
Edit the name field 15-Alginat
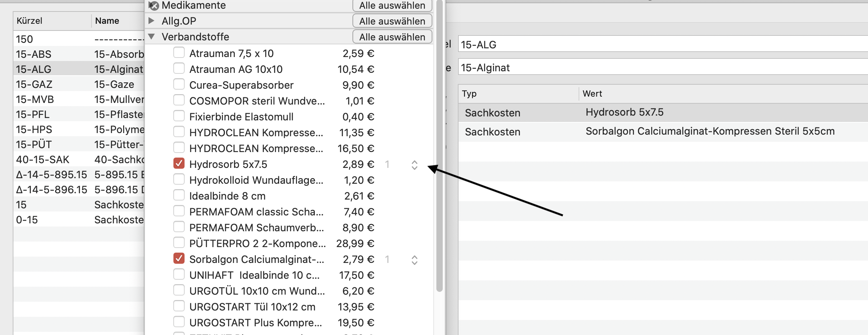tap(663, 67)
